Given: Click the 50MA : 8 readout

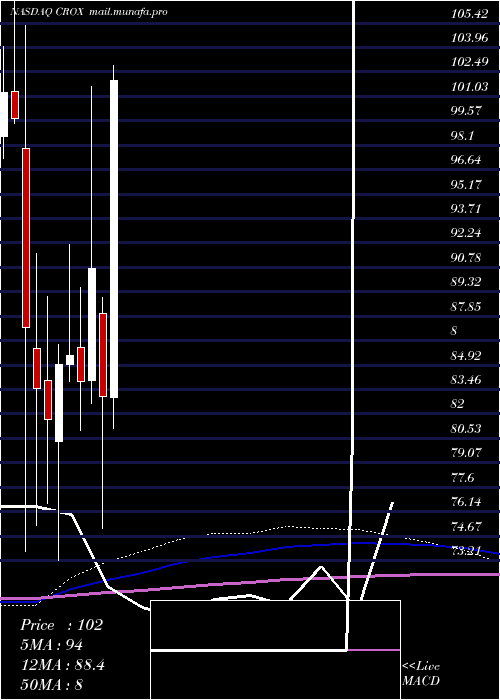Looking at the screenshot, I should 52,684.
